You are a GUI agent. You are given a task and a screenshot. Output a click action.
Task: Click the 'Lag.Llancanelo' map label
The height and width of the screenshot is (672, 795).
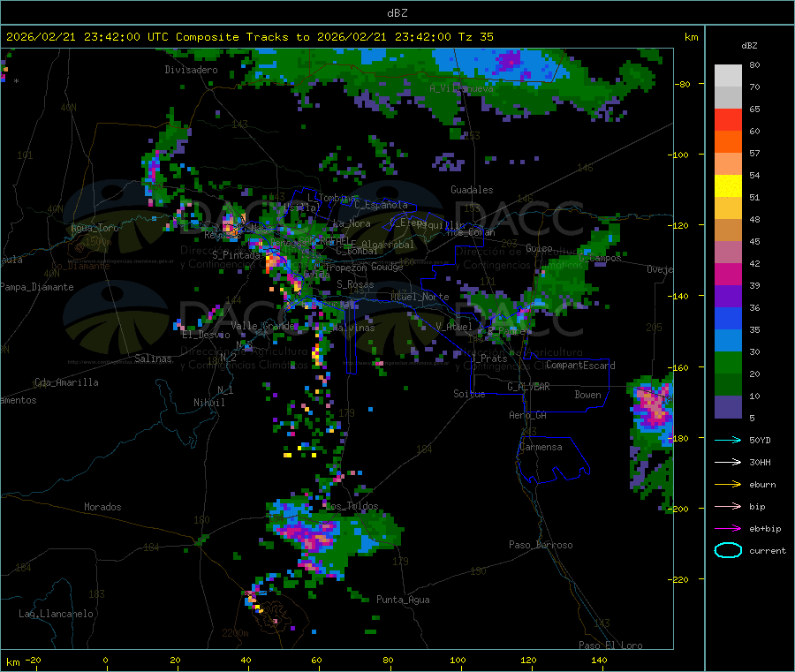click(x=57, y=614)
